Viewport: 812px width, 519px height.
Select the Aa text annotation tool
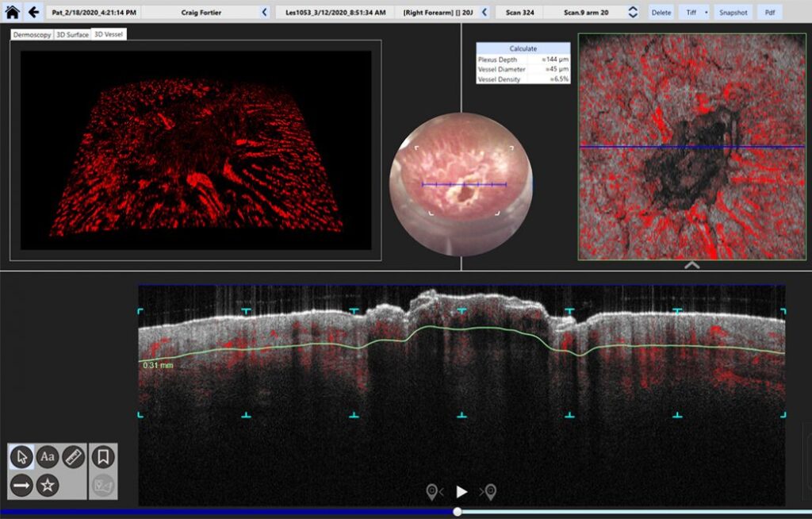[48, 455]
